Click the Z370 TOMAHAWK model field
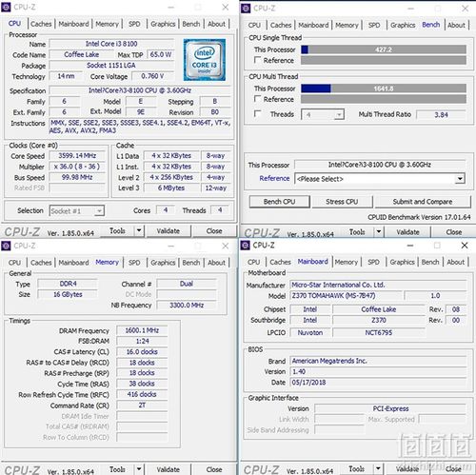Viewport: 476px width, 475px height. pos(346,295)
